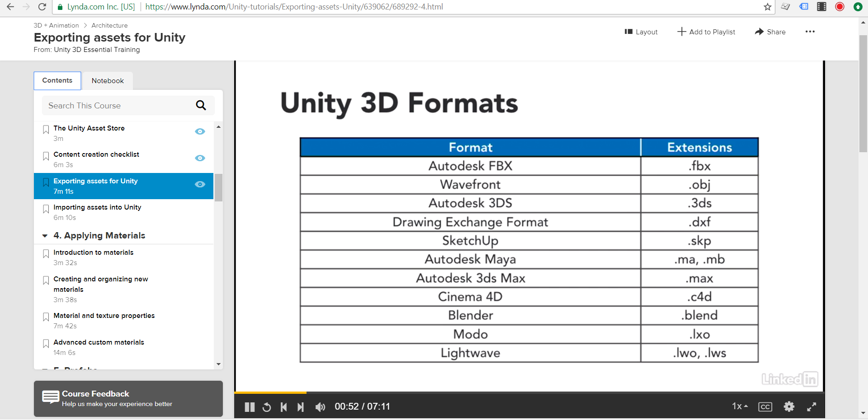Bookmark Introduction to materials lesson

click(46, 254)
